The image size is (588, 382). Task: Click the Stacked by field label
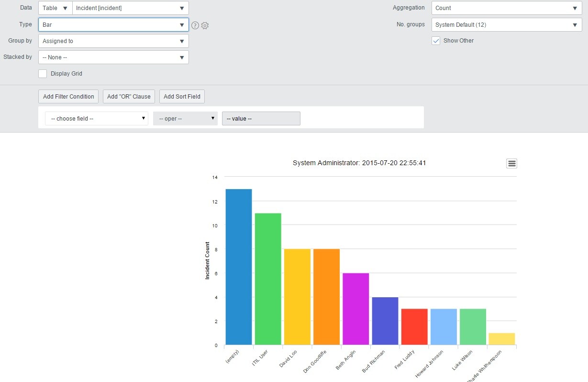point(18,57)
